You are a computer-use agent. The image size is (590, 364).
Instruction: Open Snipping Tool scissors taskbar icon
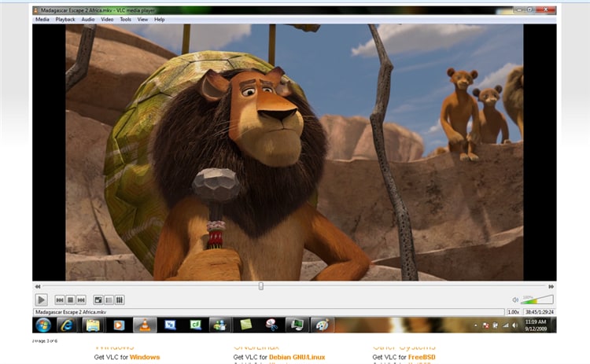[x=271, y=325]
